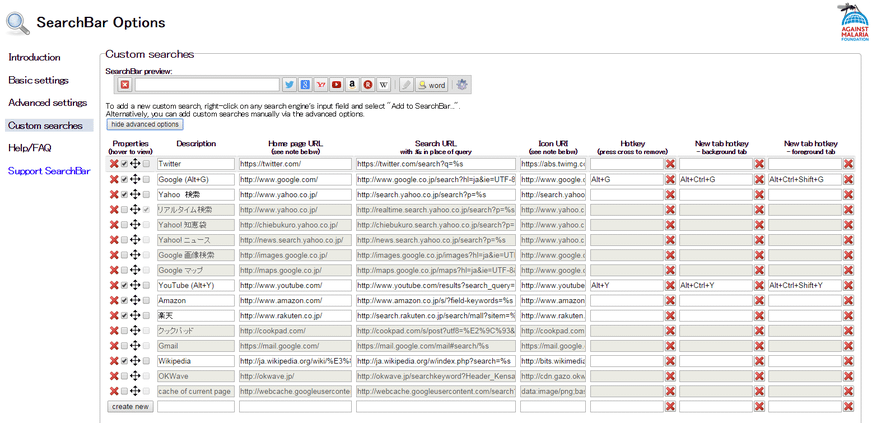Select the Custom searches menu item

point(49,126)
